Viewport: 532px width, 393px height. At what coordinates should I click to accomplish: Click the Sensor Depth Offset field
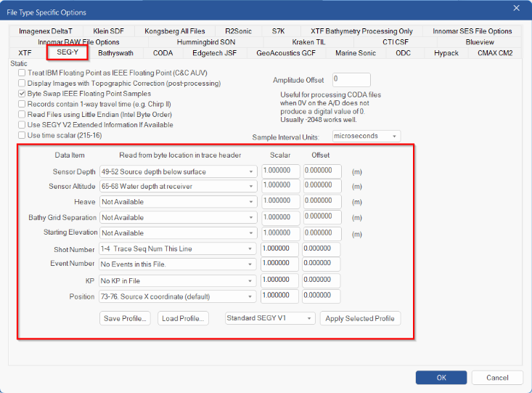322,171
